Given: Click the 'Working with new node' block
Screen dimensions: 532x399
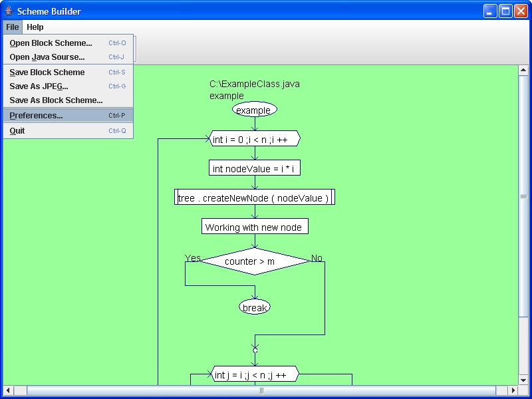Looking at the screenshot, I should coord(255,226).
